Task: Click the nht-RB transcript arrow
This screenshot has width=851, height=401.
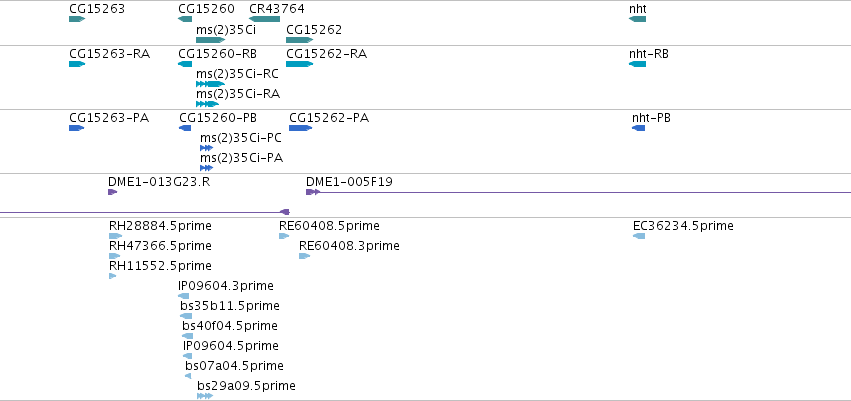Action: coord(637,64)
